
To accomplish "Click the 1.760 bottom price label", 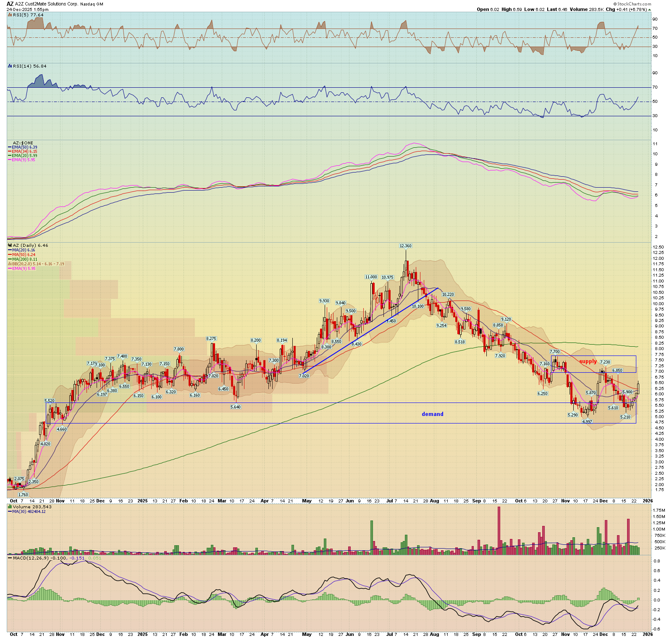I will pos(23,494).
